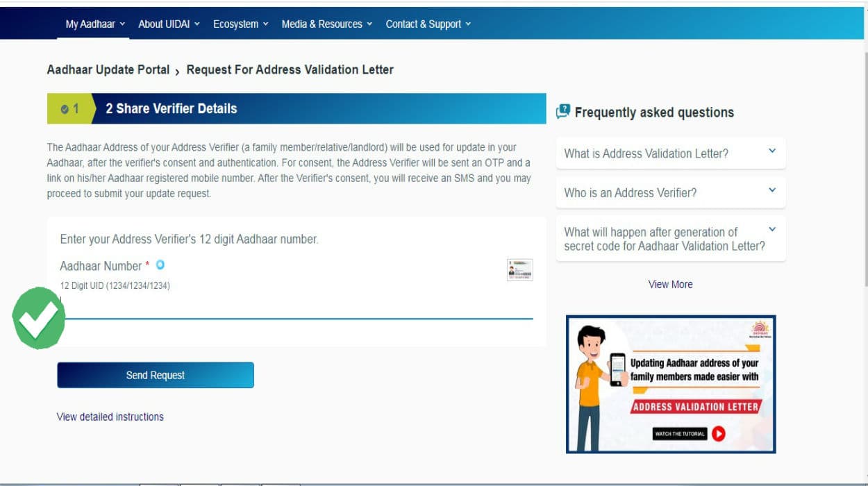Open the Ecosystem dropdown menu
Image resolution: width=868 pixels, height=486 pixels.
click(x=240, y=24)
